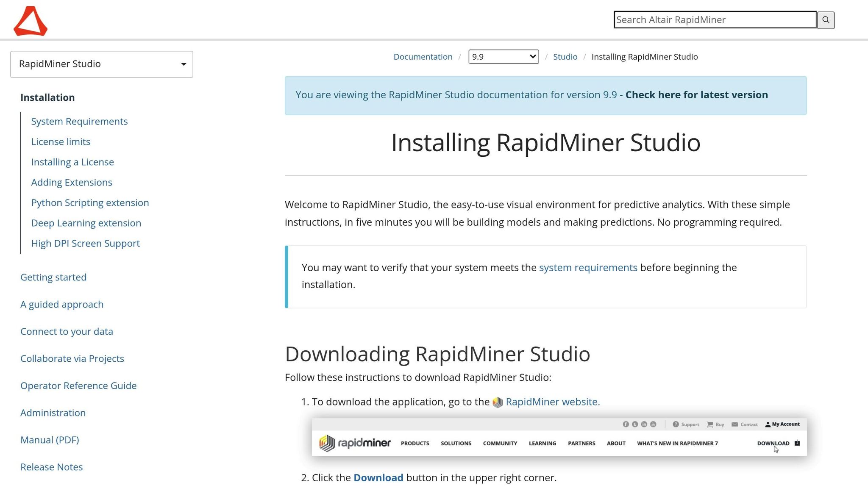Open the Python Scripting extension page
The image size is (868, 488).
click(90, 202)
